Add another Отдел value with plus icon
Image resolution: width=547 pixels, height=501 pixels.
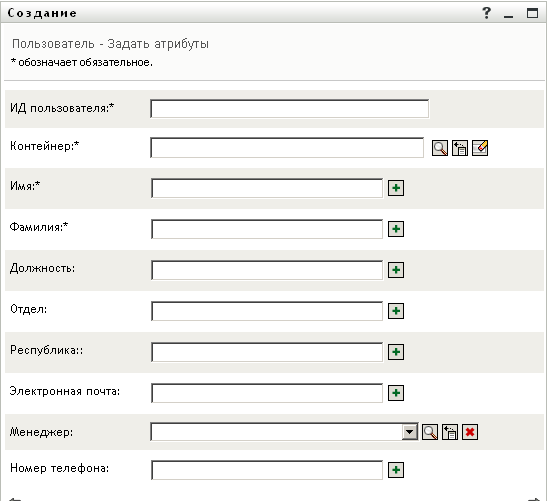[x=396, y=311]
